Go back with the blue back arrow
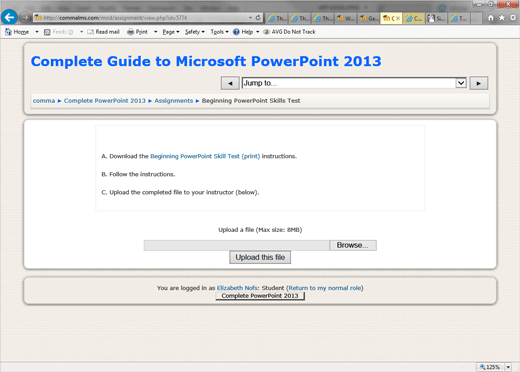 point(9,17)
